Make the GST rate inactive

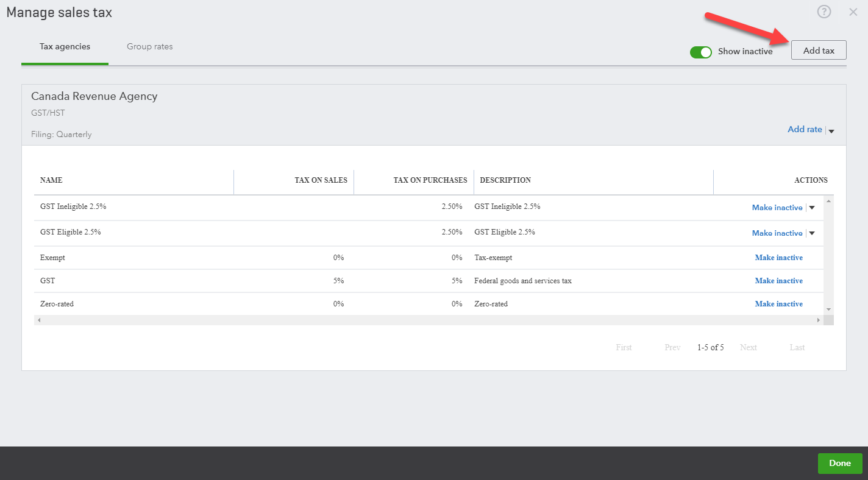click(x=778, y=280)
